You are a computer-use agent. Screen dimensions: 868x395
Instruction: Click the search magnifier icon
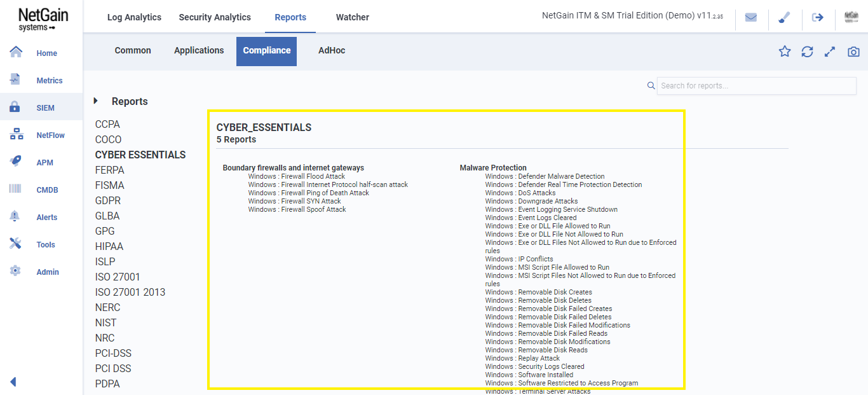651,85
